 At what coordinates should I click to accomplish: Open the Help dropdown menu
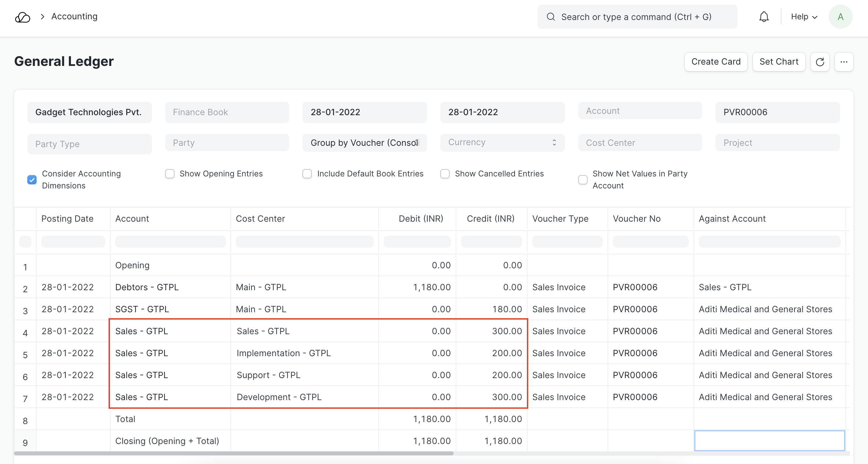point(804,17)
